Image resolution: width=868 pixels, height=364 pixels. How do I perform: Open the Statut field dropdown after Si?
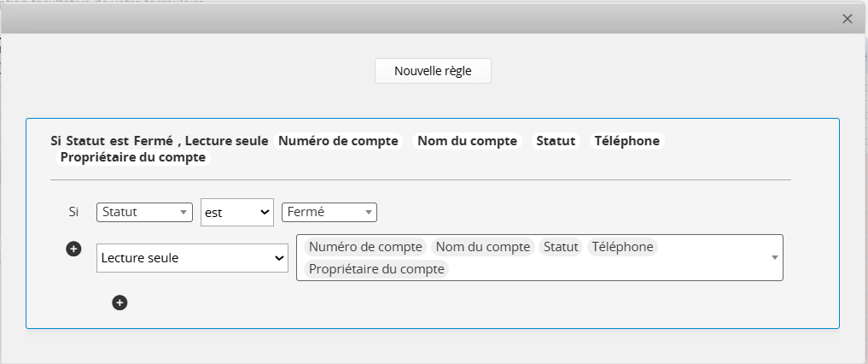144,212
